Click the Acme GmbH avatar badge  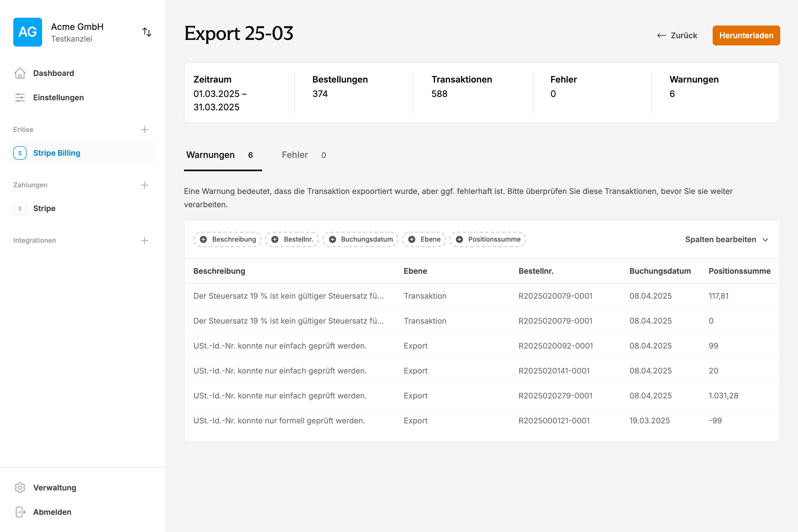click(27, 32)
